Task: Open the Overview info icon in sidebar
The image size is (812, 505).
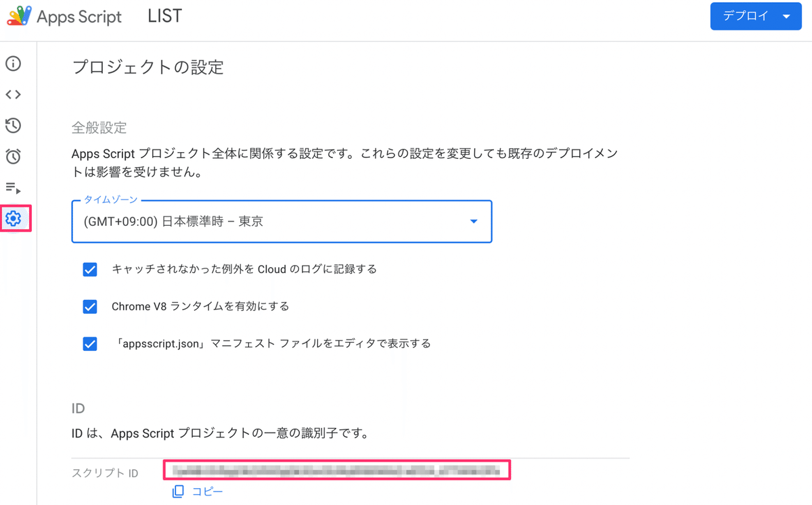Action: coord(14,64)
